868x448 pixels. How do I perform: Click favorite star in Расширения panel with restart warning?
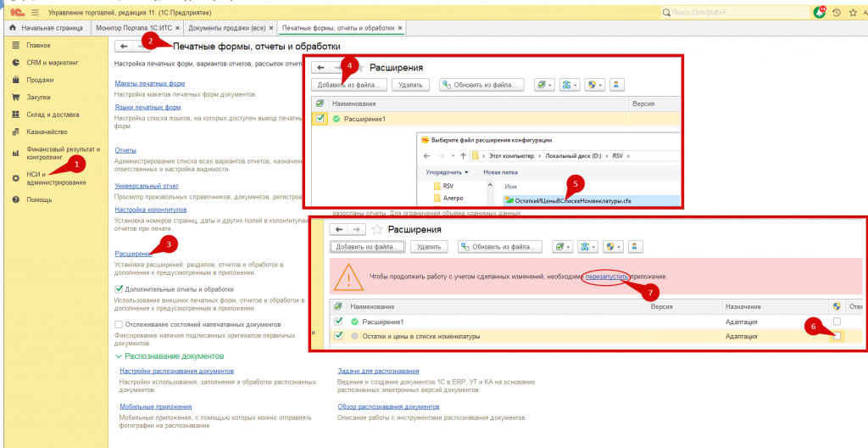pos(377,229)
